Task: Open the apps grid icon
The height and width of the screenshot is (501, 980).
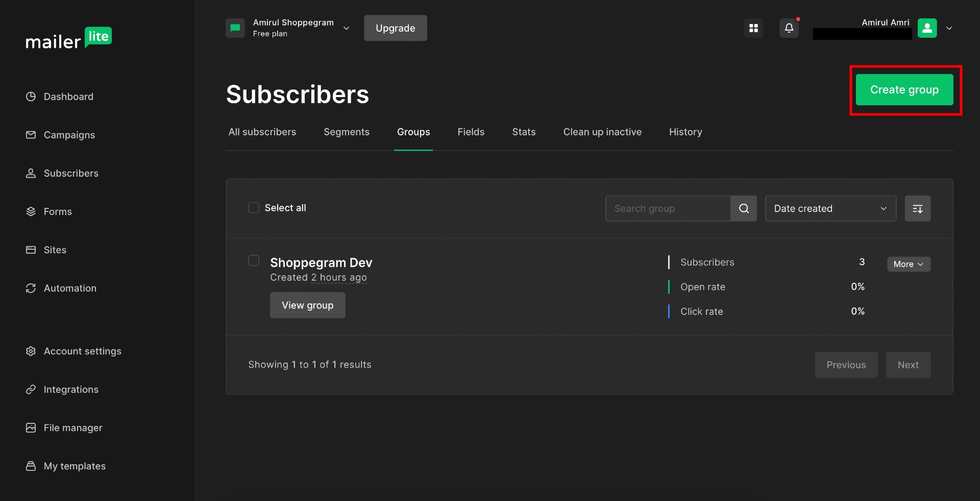Action: [753, 28]
